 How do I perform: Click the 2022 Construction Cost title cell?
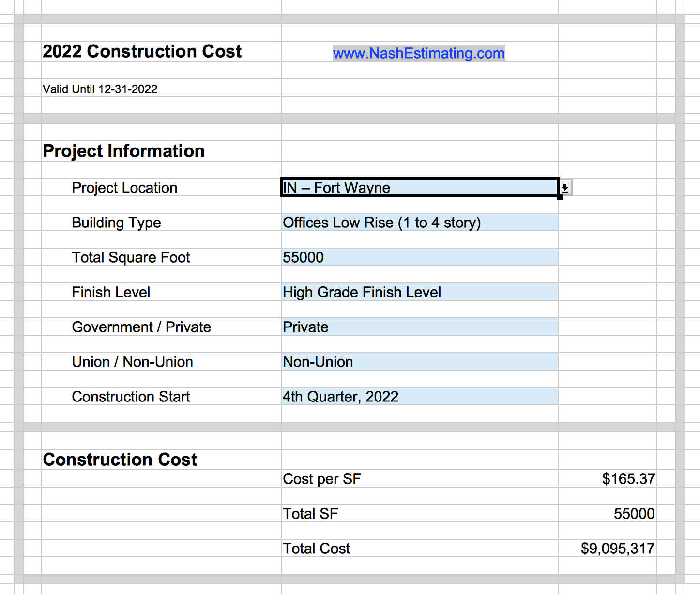[142, 52]
